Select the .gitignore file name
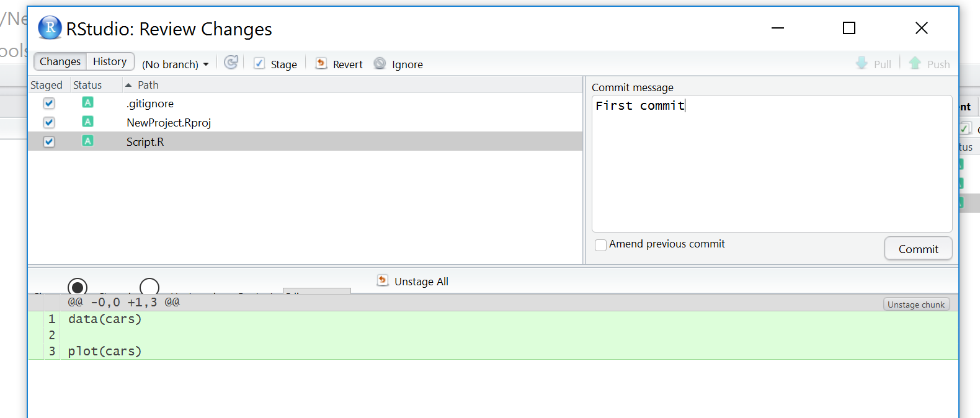 (150, 104)
